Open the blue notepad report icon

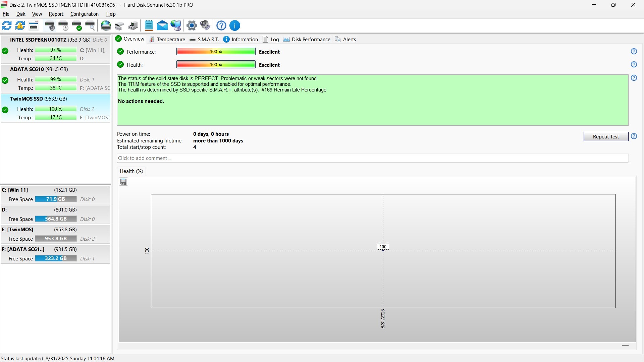point(149,25)
